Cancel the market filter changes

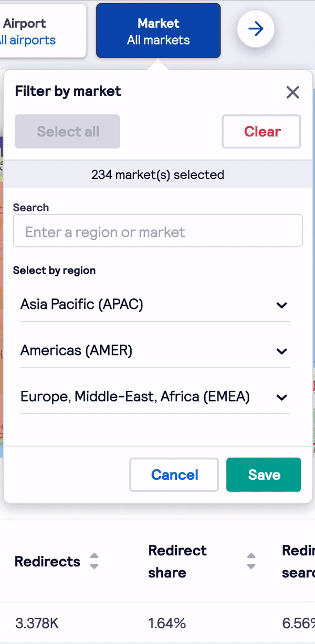click(x=174, y=475)
